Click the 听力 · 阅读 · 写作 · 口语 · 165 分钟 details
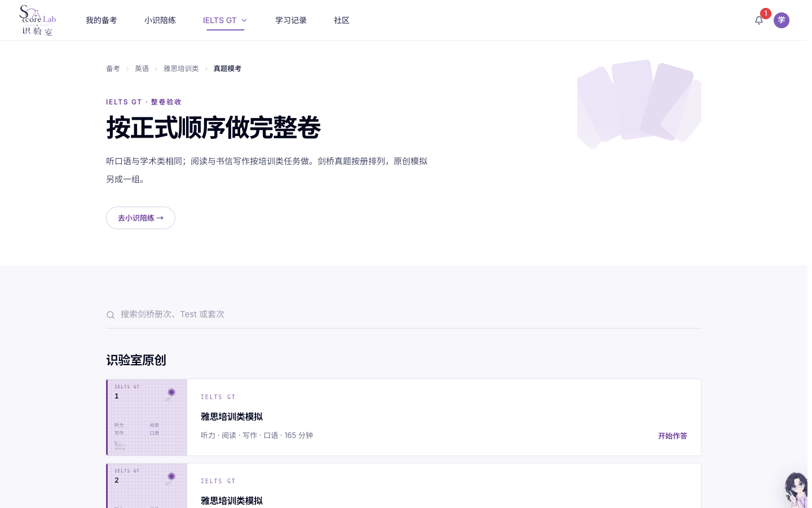Screen dimensions: 812x508 [x=257, y=435]
